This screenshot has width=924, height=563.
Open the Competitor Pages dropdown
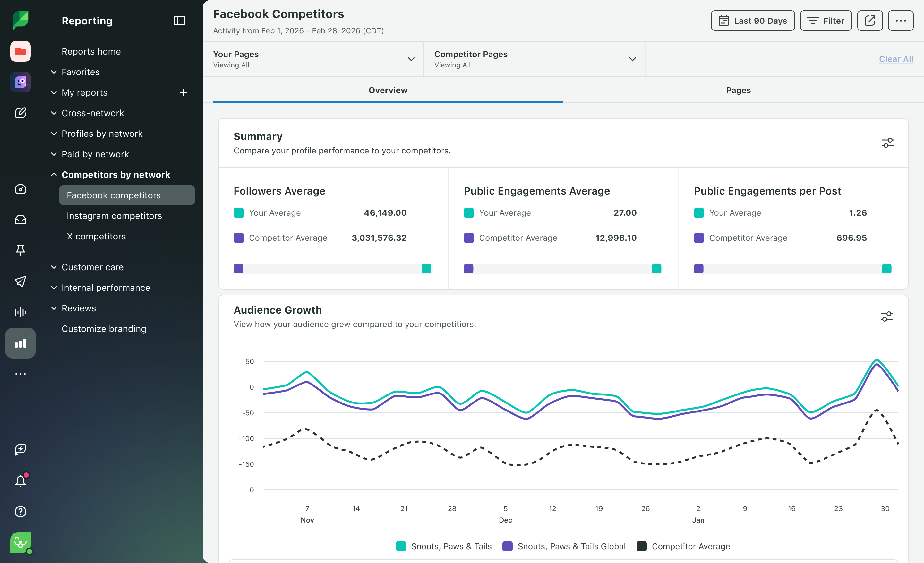coord(535,59)
